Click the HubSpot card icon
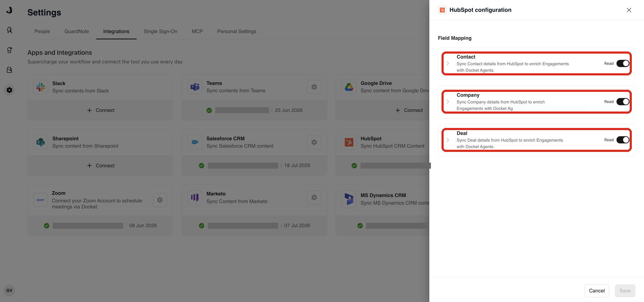Viewport: 644px width, 302px height. pos(349,142)
